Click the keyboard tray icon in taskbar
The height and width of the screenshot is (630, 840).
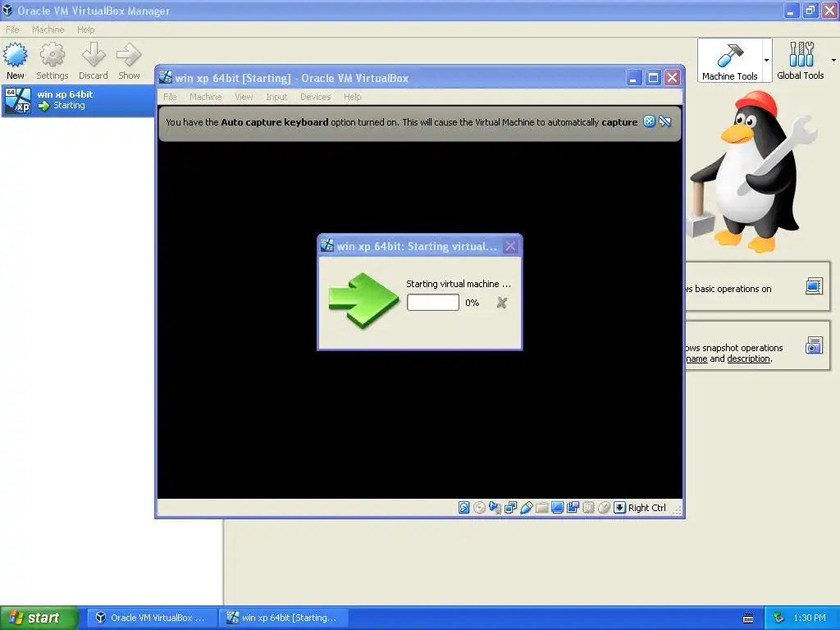(x=748, y=619)
